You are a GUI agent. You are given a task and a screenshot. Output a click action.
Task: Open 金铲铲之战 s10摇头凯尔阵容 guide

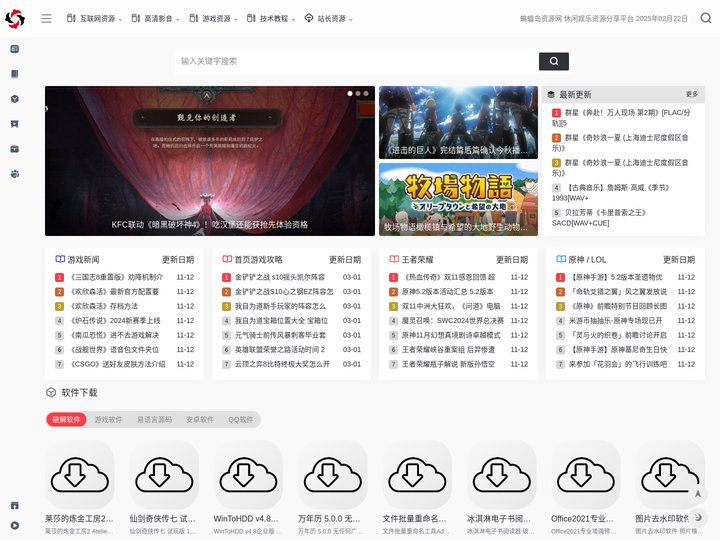[x=280, y=277]
